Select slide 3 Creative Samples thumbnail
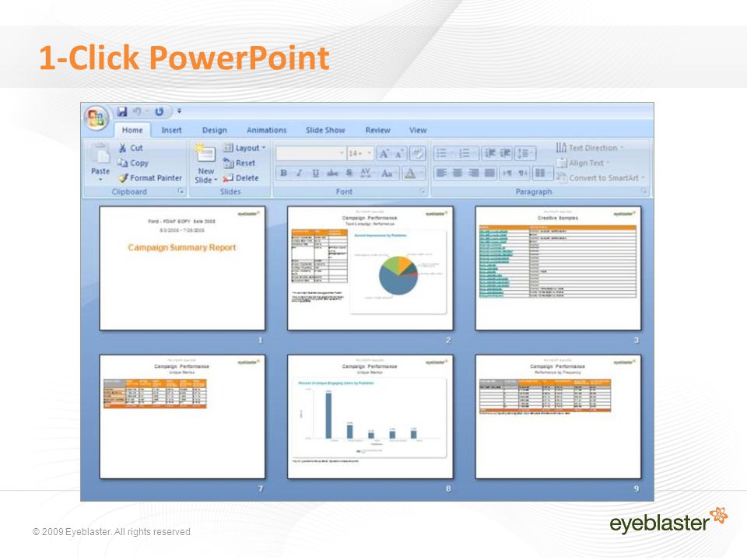The image size is (747, 560). click(x=558, y=268)
